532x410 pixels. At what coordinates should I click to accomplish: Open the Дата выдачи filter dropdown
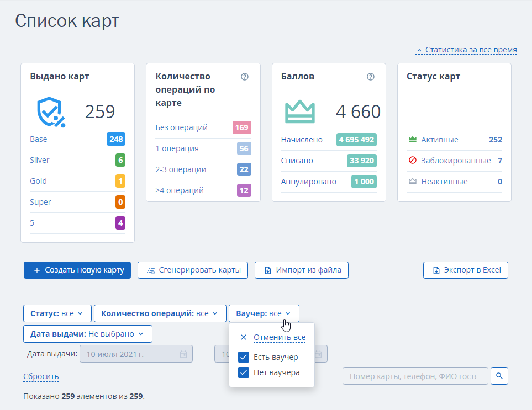pyautogui.click(x=87, y=334)
